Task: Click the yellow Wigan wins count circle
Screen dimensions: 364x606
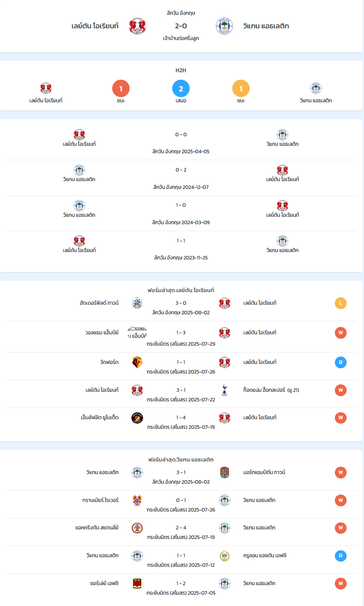Action: point(241,89)
